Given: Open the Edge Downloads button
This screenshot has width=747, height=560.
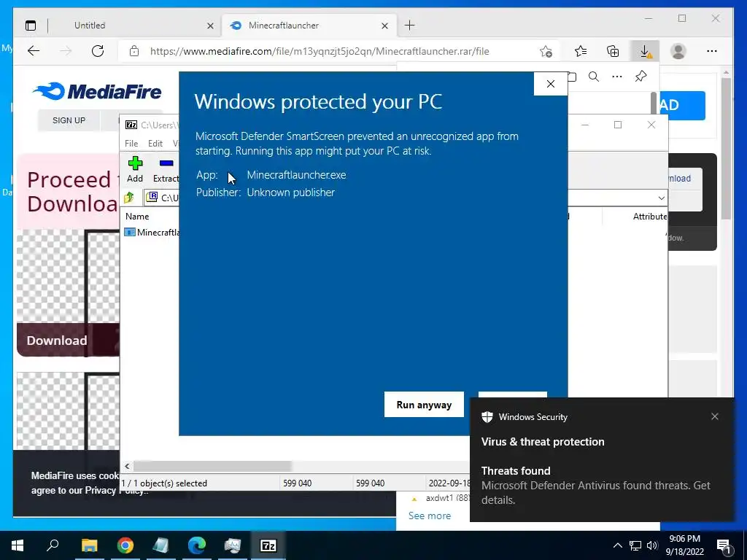Looking at the screenshot, I should point(645,51).
